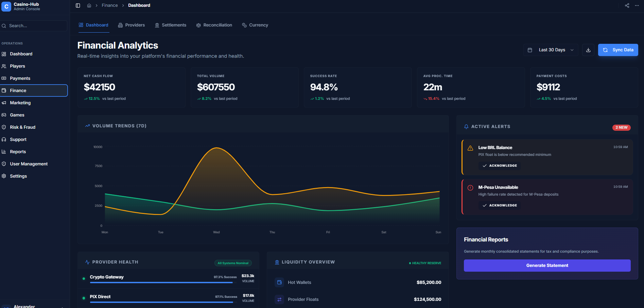Toggle the sidebar collapse control in top bar
Viewport: 644px width, 308px height.
[78, 5]
